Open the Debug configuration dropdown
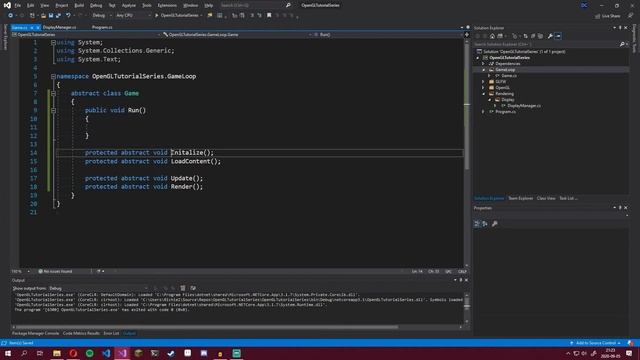Viewport: 640px width, 360px height. 102,16
